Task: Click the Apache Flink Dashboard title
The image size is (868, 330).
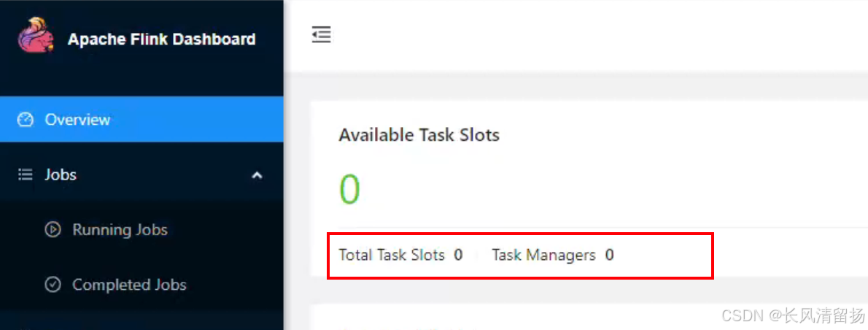Action: click(x=162, y=39)
